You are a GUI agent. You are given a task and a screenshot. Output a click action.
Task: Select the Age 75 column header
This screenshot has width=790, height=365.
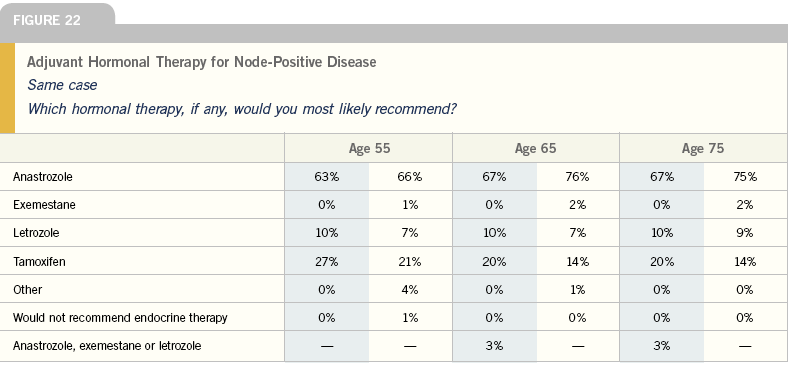pos(703,148)
